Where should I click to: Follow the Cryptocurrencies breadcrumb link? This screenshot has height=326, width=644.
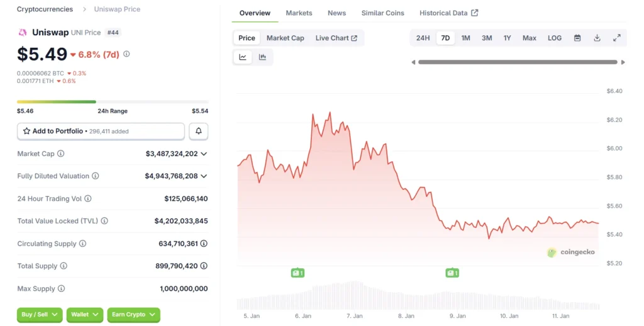pos(45,9)
